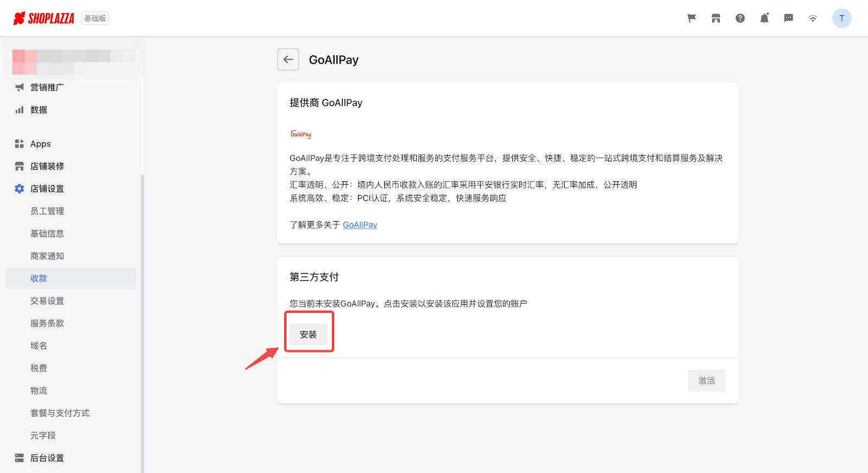The image size is (868, 473).
Task: Go back with the arrow button
Action: tap(288, 60)
